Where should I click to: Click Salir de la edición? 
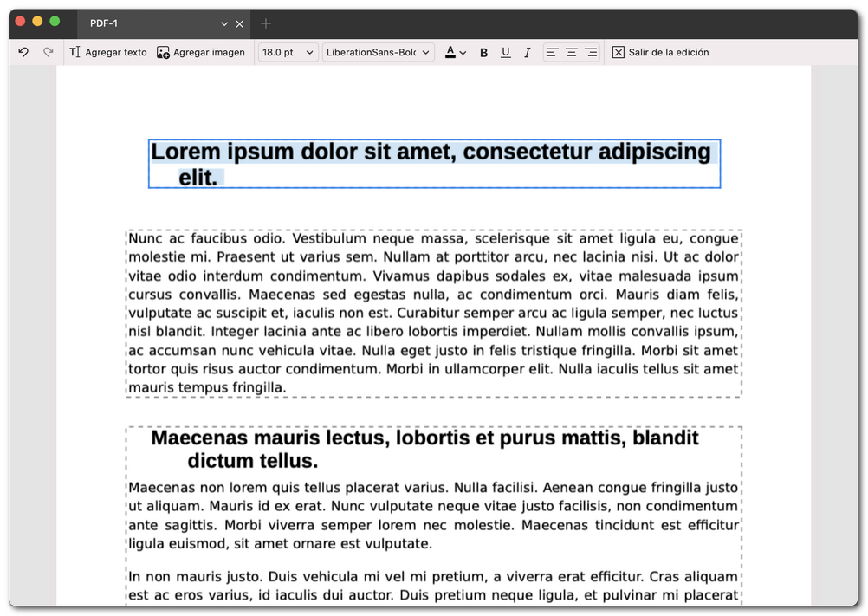(x=661, y=52)
